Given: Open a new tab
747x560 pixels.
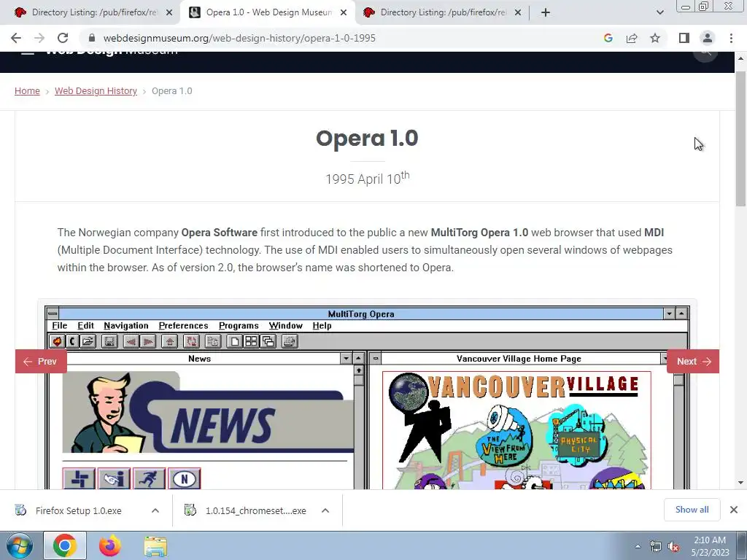Looking at the screenshot, I should click(546, 13).
